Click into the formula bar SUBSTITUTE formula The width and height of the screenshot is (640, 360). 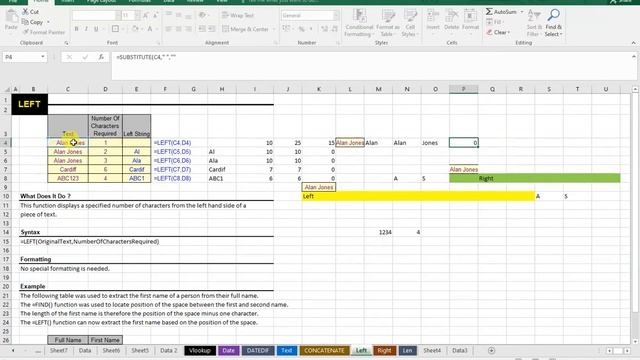[x=146, y=57]
